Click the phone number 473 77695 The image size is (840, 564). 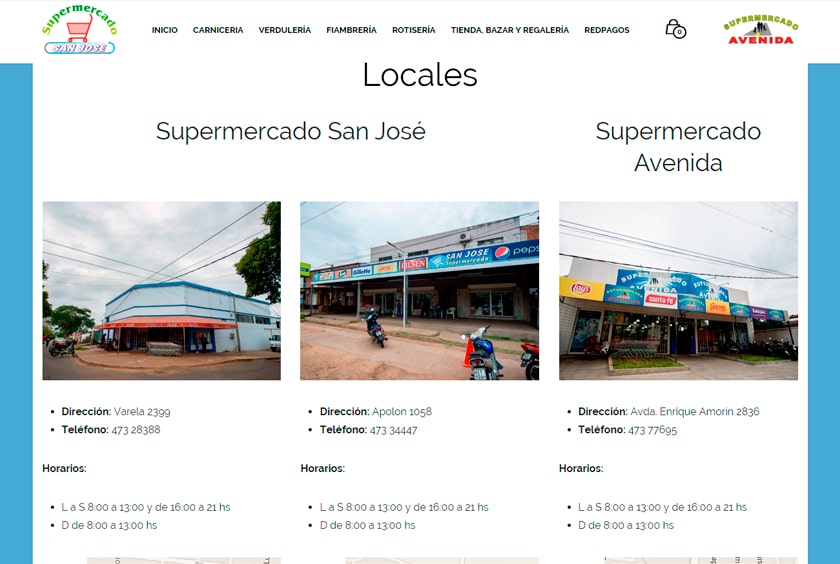652,430
